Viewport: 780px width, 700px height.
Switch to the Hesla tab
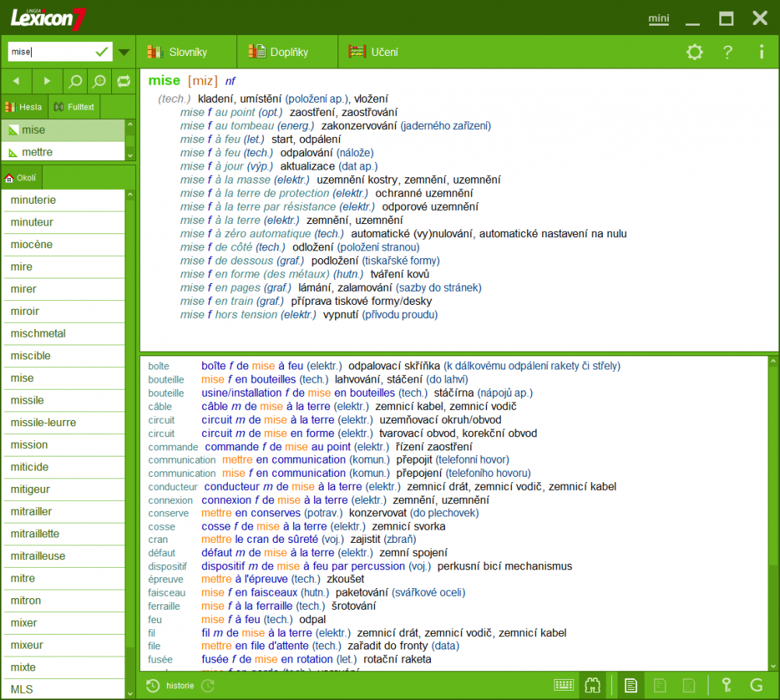23,107
